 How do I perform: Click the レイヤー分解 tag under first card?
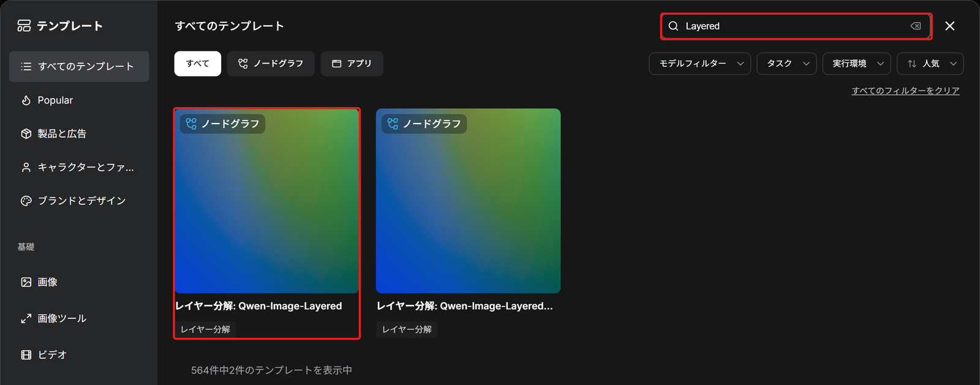coord(205,329)
